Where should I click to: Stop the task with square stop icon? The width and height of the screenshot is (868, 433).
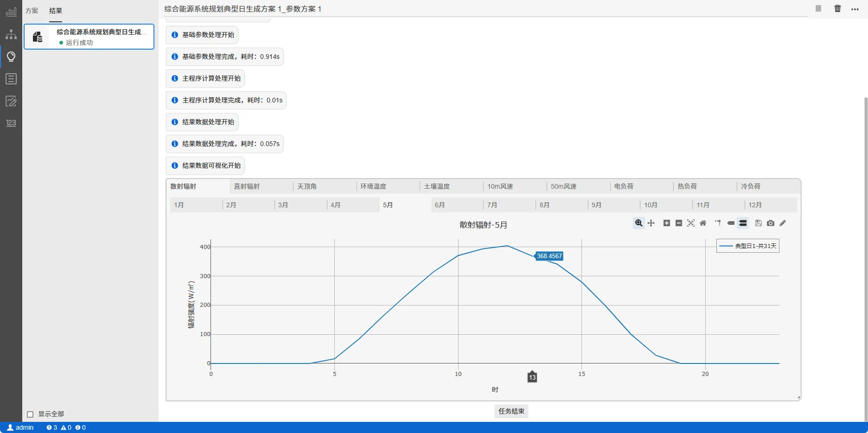point(818,8)
